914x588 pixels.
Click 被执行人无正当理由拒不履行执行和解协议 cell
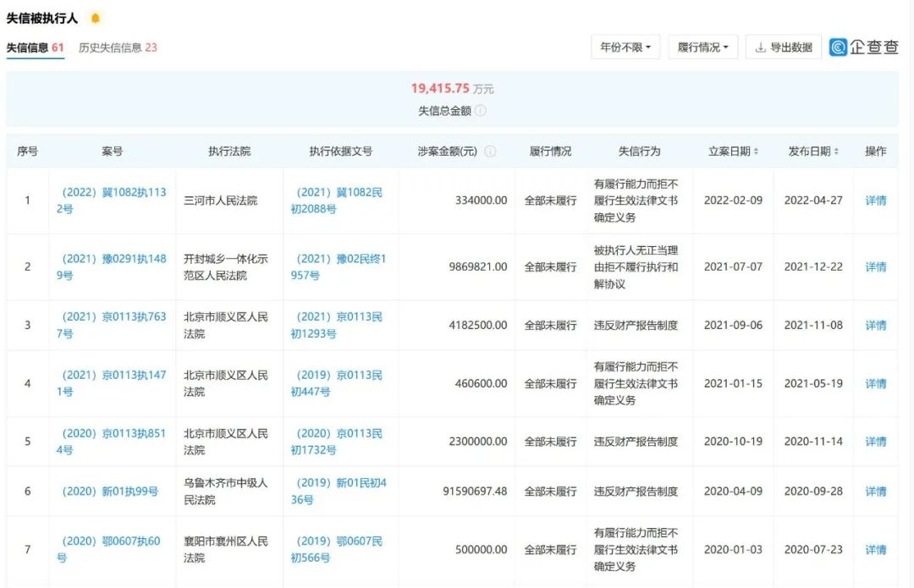[636, 267]
